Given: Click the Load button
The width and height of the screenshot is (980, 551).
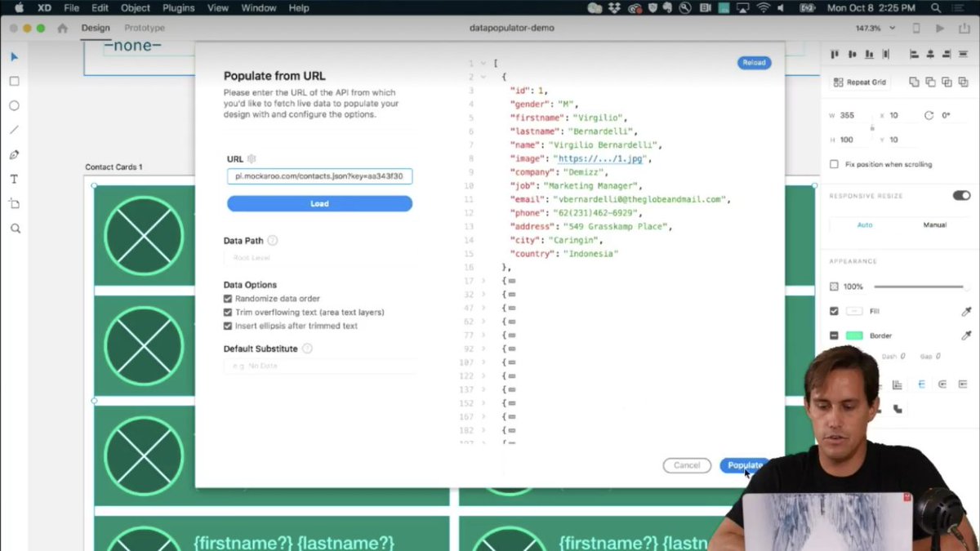Looking at the screenshot, I should (x=319, y=203).
